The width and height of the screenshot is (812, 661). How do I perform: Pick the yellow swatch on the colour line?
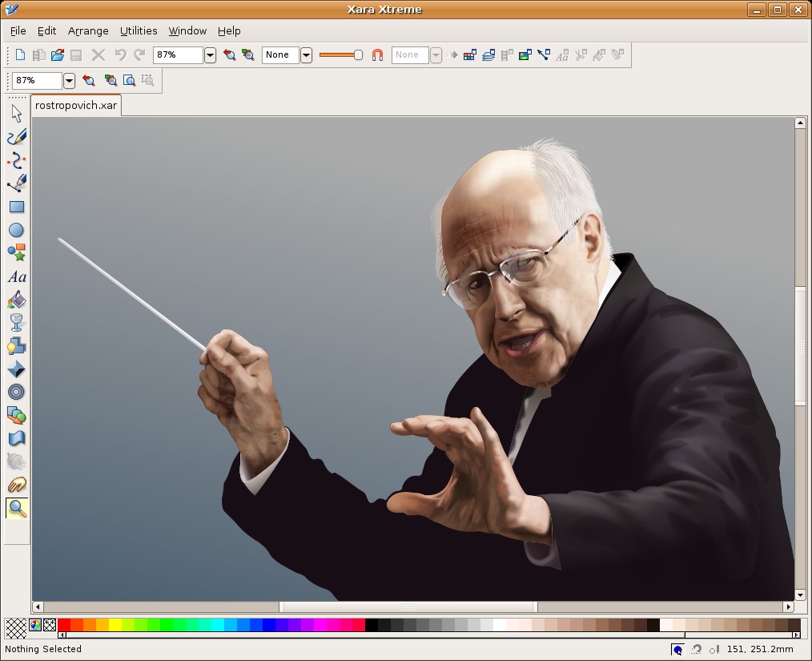click(x=115, y=624)
